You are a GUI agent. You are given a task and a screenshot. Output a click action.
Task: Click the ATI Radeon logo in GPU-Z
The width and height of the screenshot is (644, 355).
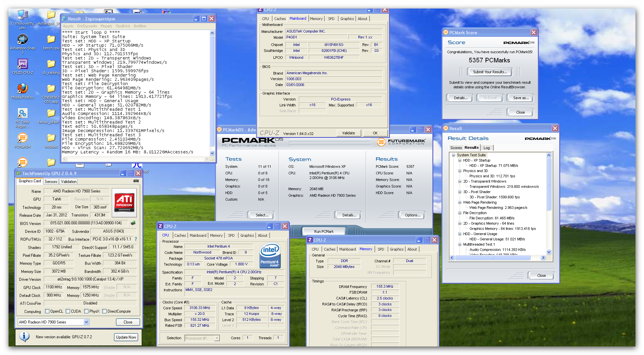tap(124, 203)
